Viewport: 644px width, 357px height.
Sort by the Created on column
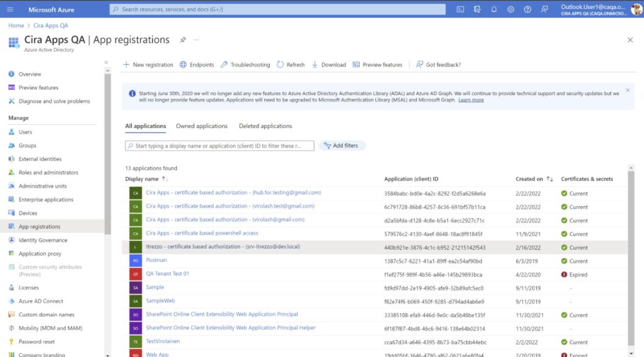[534, 179]
